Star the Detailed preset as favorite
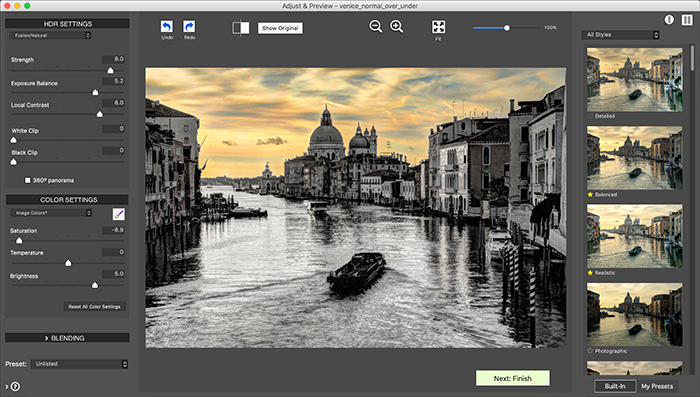 [590, 116]
